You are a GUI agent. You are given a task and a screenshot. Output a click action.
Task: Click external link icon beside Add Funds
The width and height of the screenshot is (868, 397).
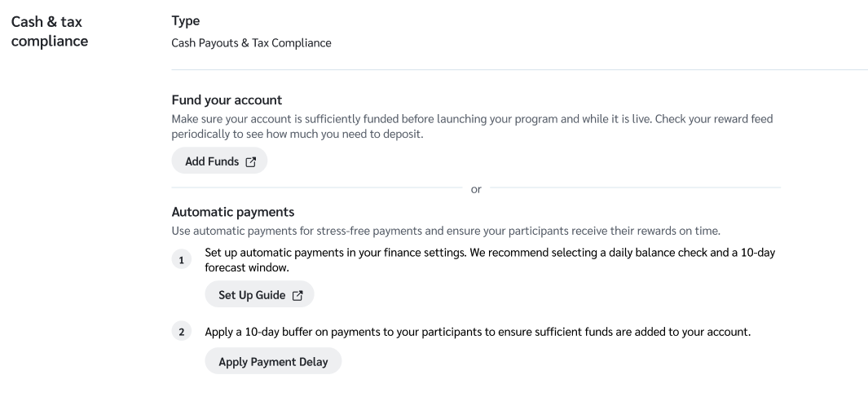click(x=251, y=161)
